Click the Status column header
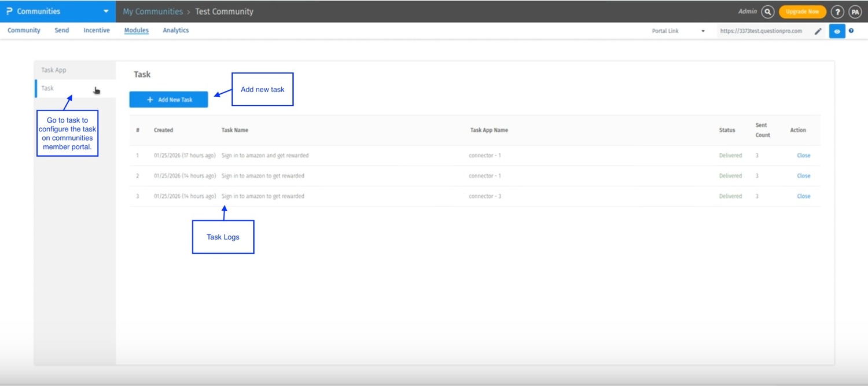Image resolution: width=868 pixels, height=386 pixels. 727,130
